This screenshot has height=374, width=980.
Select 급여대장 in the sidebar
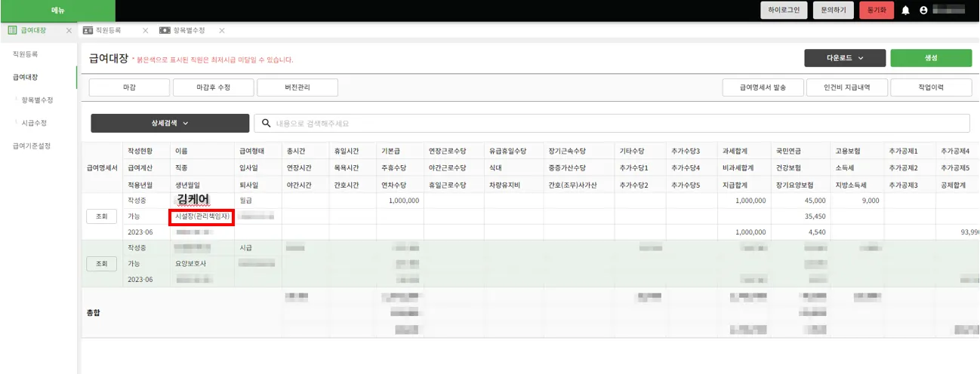click(x=26, y=77)
